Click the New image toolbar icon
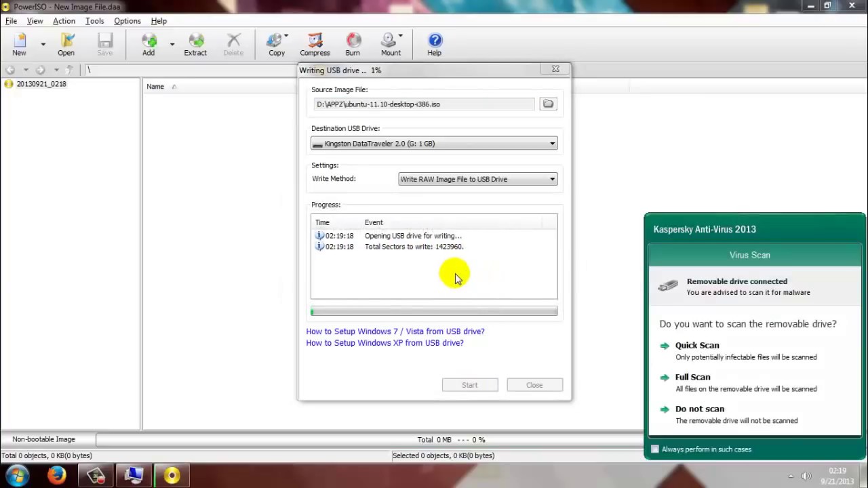Screen dimensions: 868x488 coord(19,45)
